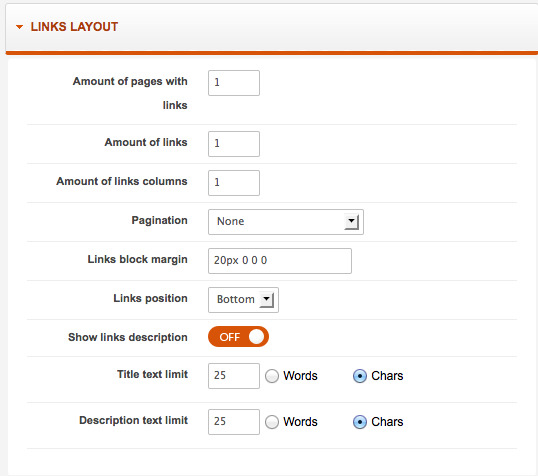Click the Pagination label text

[x=160, y=220]
